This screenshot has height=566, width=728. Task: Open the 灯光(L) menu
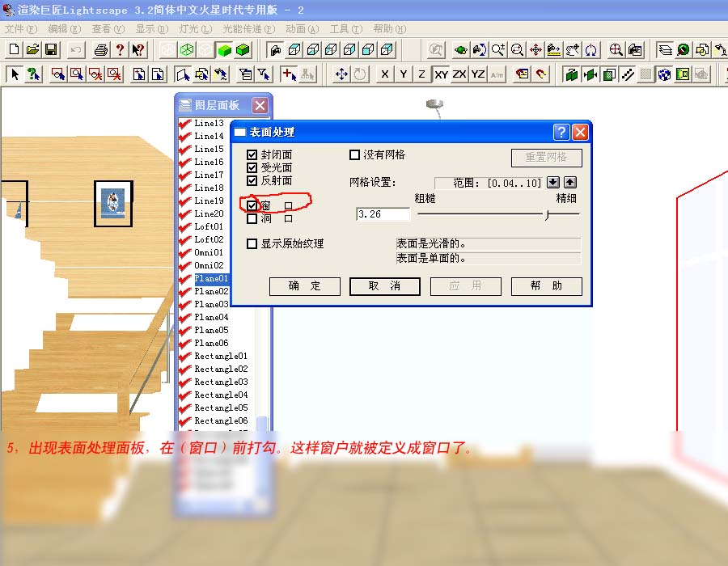point(195,29)
